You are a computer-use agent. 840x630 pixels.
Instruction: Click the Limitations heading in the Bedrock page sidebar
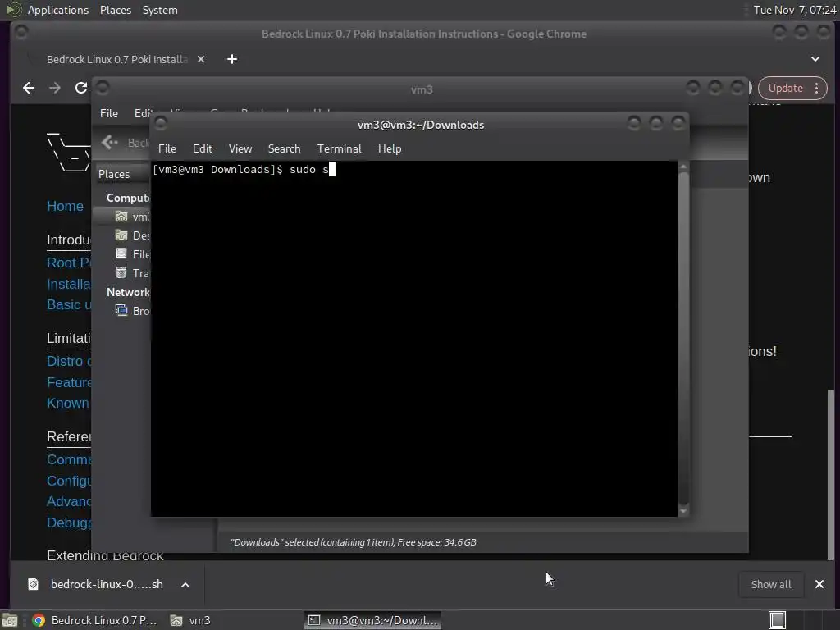69,338
